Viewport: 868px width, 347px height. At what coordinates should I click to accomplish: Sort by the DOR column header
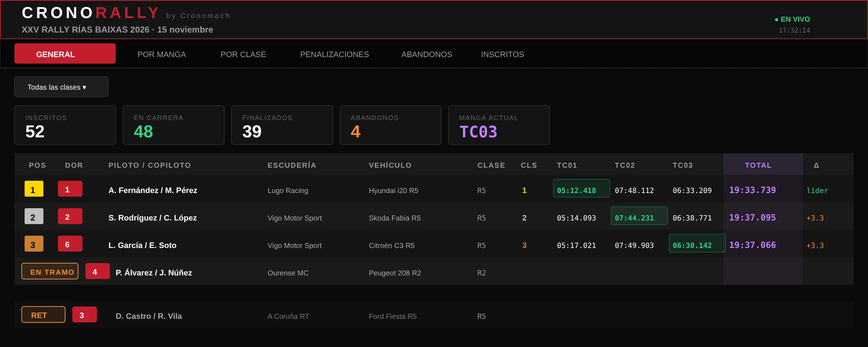click(x=74, y=165)
